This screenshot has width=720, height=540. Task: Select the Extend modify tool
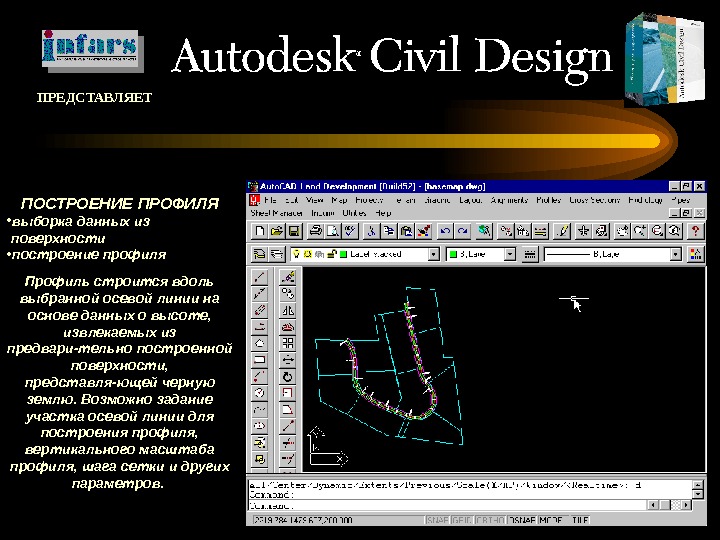[288, 459]
